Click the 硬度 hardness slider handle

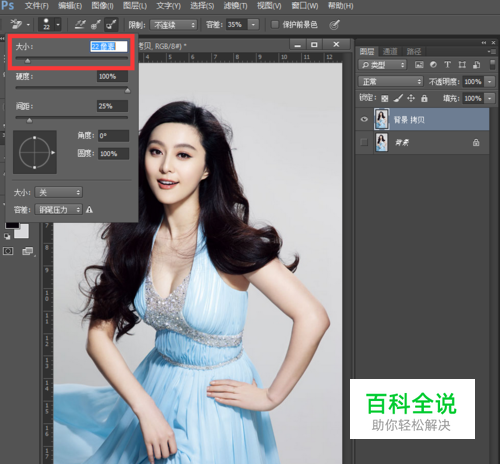(x=127, y=90)
